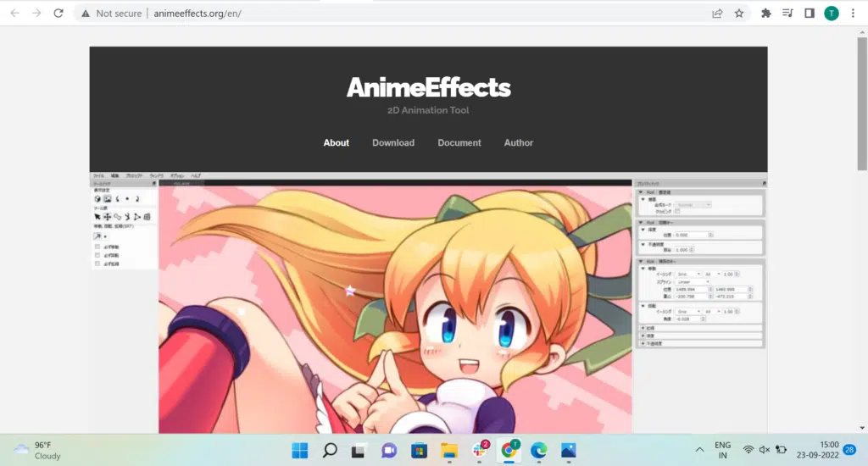Open Task View on the taskbar
Viewport: 868px width, 466px height.
(x=359, y=451)
